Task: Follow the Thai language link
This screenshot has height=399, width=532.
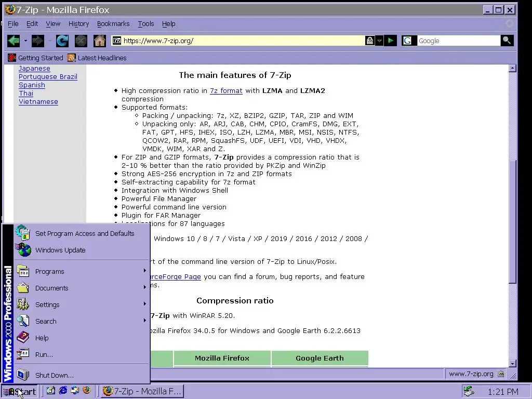Action: coord(26,94)
